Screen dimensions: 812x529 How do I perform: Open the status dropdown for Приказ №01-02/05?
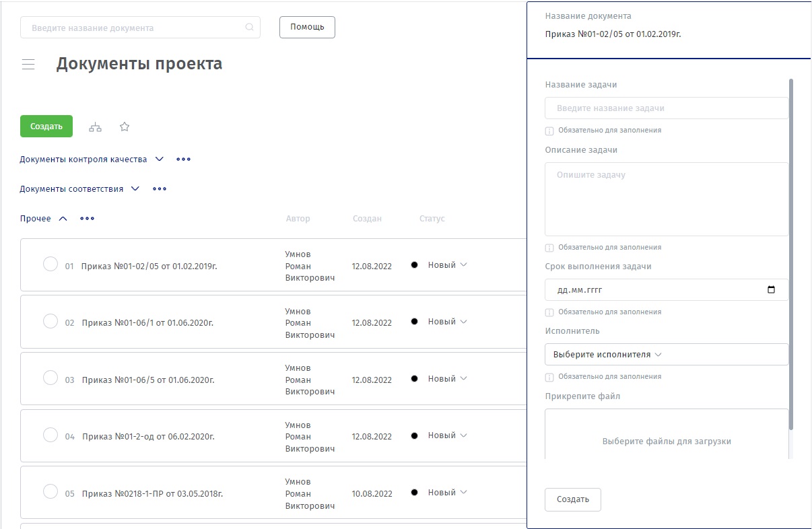447,265
